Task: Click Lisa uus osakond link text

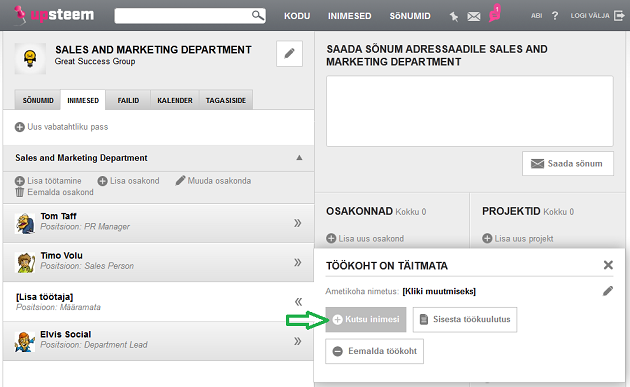Action: pos(371,239)
